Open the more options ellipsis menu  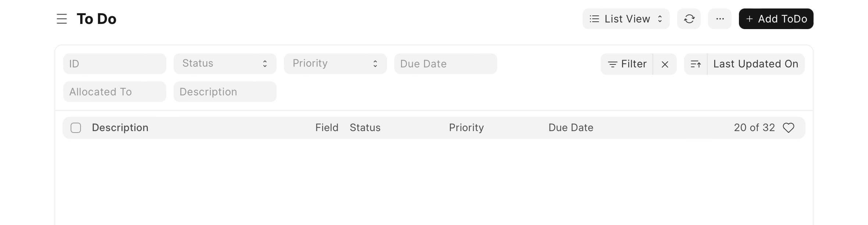[720, 19]
